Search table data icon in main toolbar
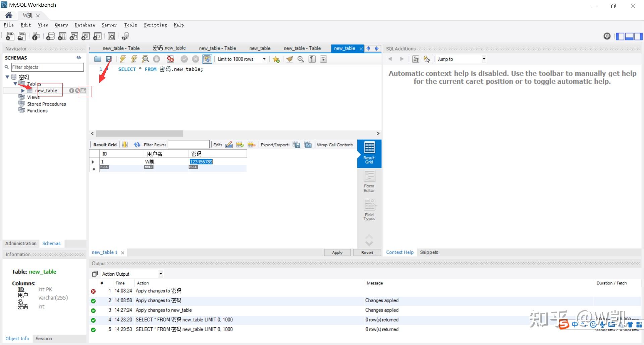644x345 pixels. (x=112, y=36)
